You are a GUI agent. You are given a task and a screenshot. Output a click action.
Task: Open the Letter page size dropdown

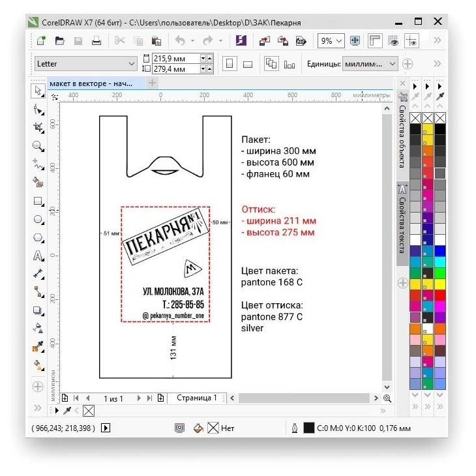pyautogui.click(x=131, y=64)
